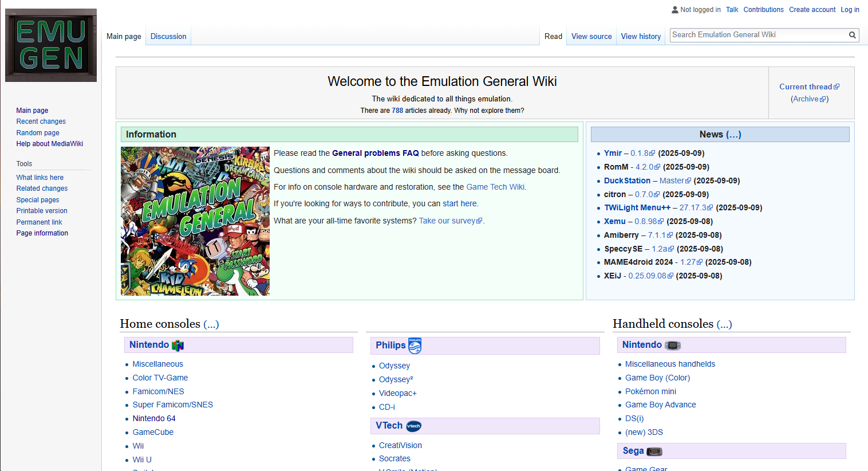
Task: Click the VTech logo icon
Action: click(x=413, y=426)
